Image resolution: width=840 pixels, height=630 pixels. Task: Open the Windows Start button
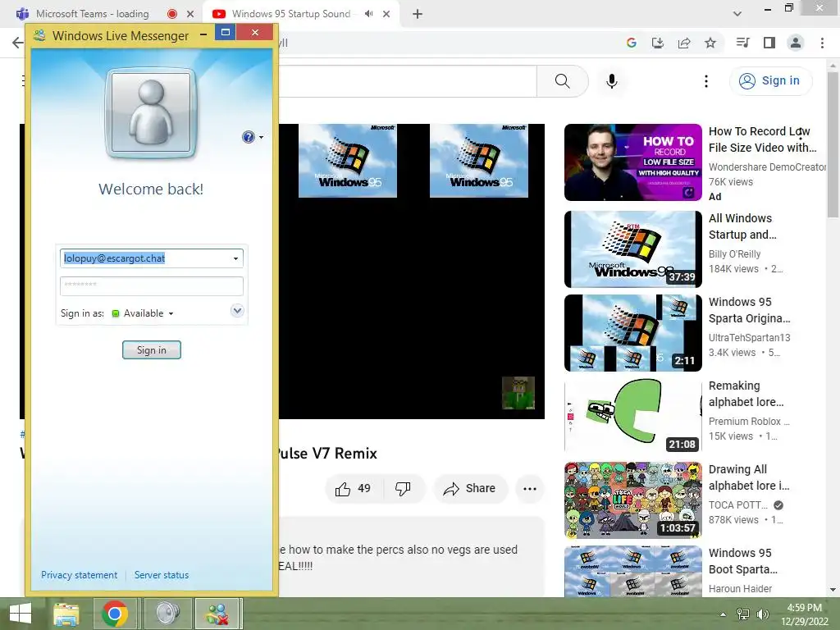[21, 614]
